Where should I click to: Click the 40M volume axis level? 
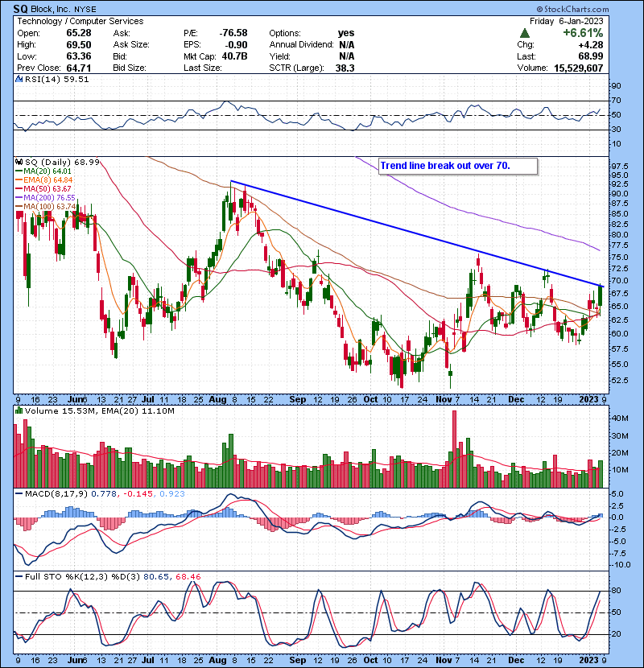point(619,419)
